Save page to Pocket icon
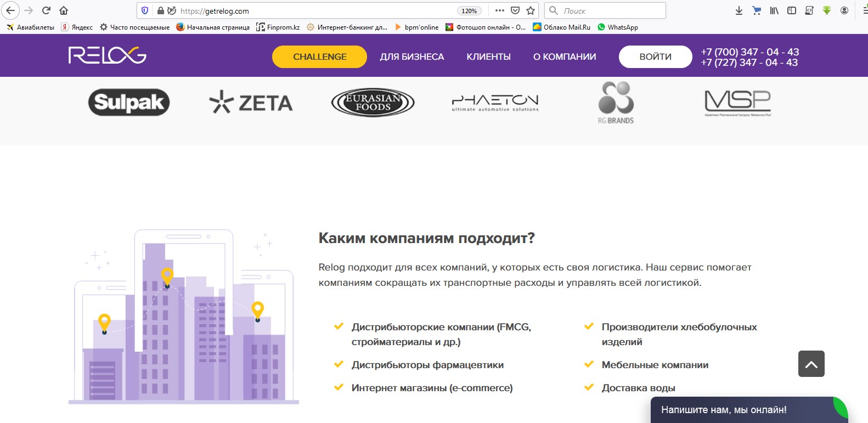This screenshot has width=868, height=423. (515, 10)
